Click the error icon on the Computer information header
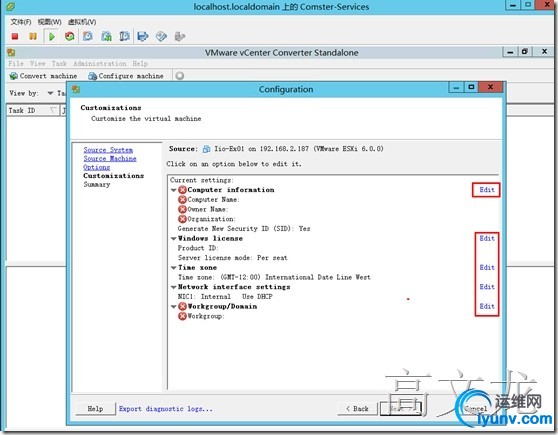 (x=183, y=190)
